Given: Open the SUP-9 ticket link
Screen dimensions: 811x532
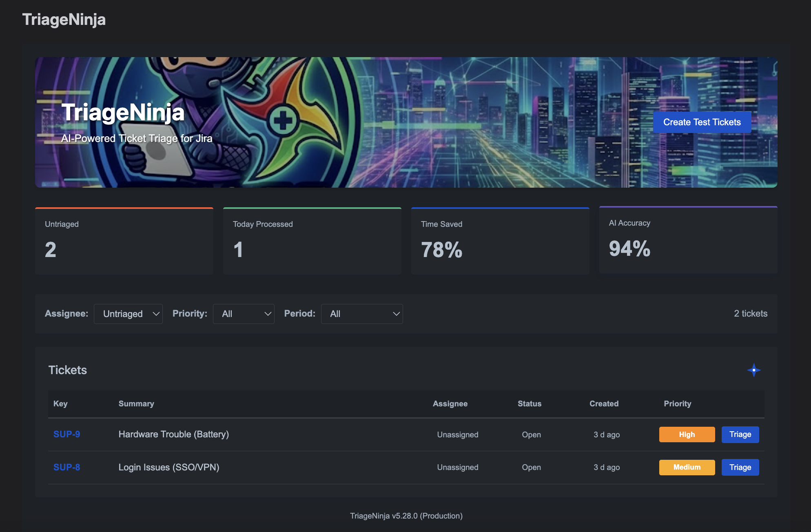Looking at the screenshot, I should tap(66, 434).
